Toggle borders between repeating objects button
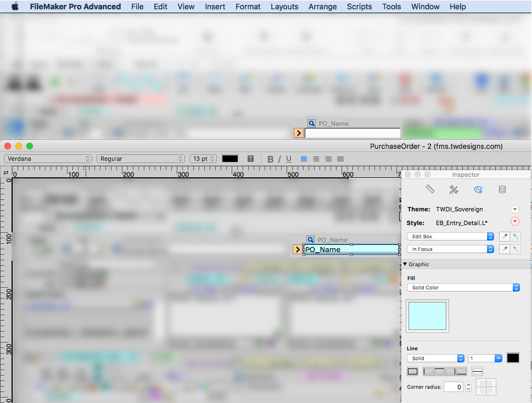Viewport: 532px width, 403px height. tap(477, 372)
